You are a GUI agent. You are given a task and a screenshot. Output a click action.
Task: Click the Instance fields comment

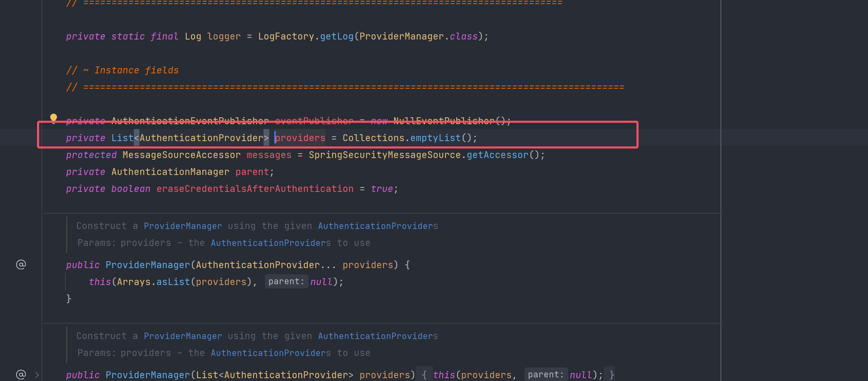coord(123,70)
